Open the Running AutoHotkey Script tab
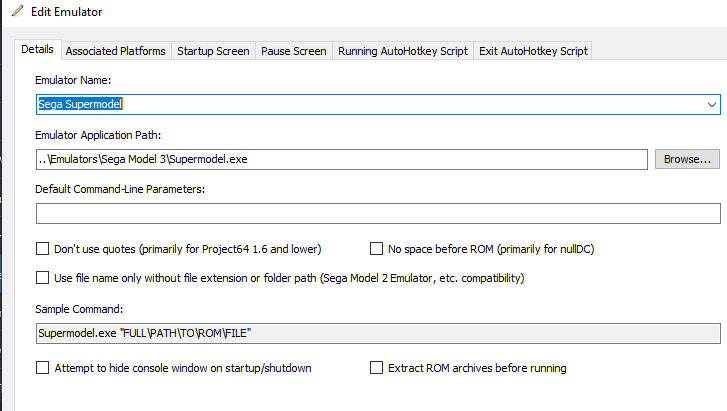 pyautogui.click(x=403, y=51)
